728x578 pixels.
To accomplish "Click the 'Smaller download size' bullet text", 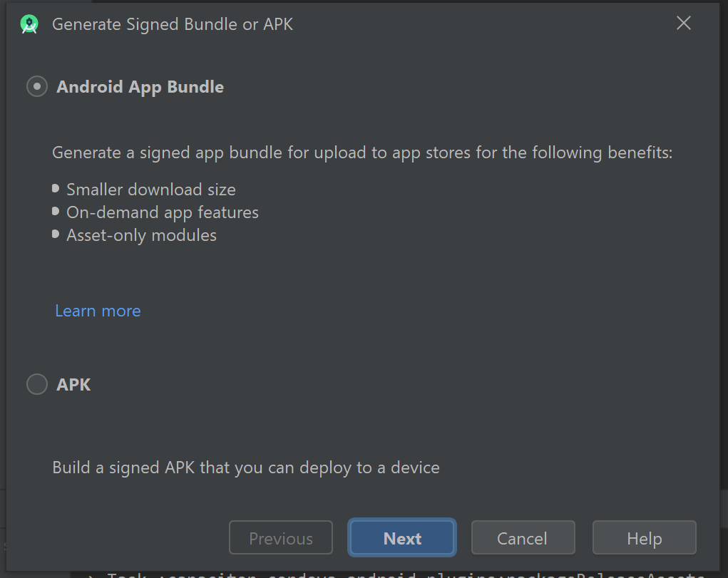I will pos(151,190).
